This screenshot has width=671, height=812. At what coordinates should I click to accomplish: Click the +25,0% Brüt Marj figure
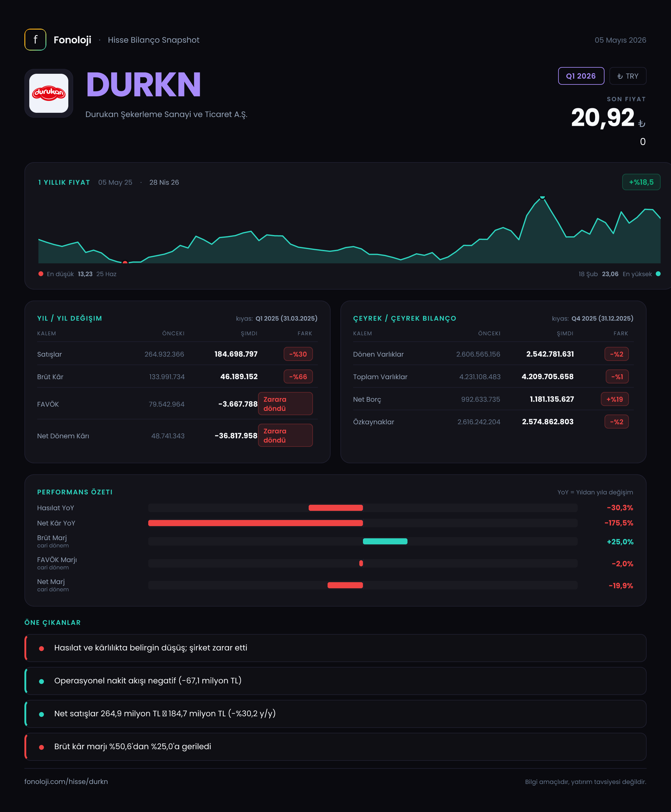(620, 542)
